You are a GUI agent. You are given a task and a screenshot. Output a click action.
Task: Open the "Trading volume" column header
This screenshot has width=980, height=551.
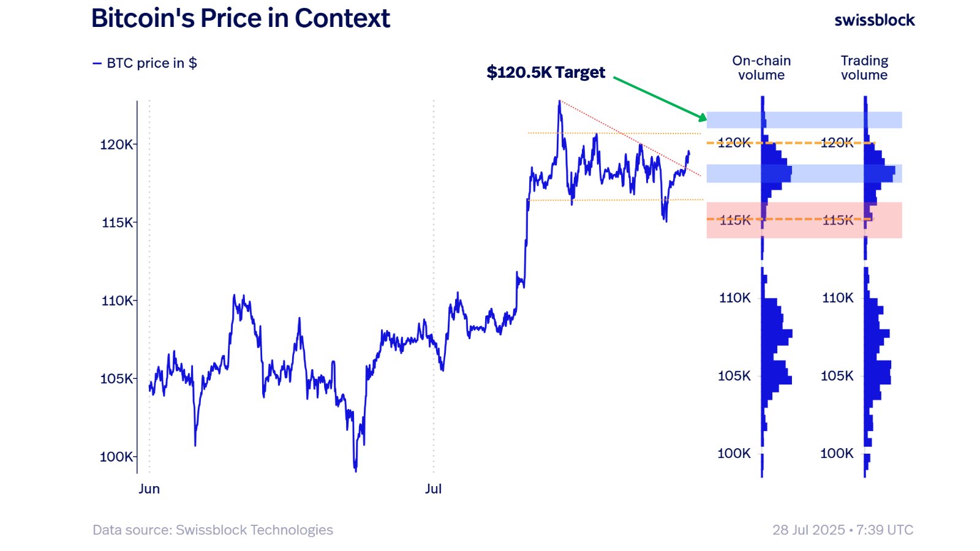[864, 68]
